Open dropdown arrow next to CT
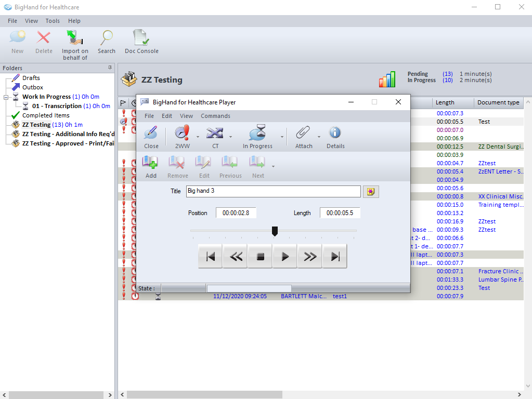Image resolution: width=532 pixels, height=399 pixels. pyautogui.click(x=231, y=137)
